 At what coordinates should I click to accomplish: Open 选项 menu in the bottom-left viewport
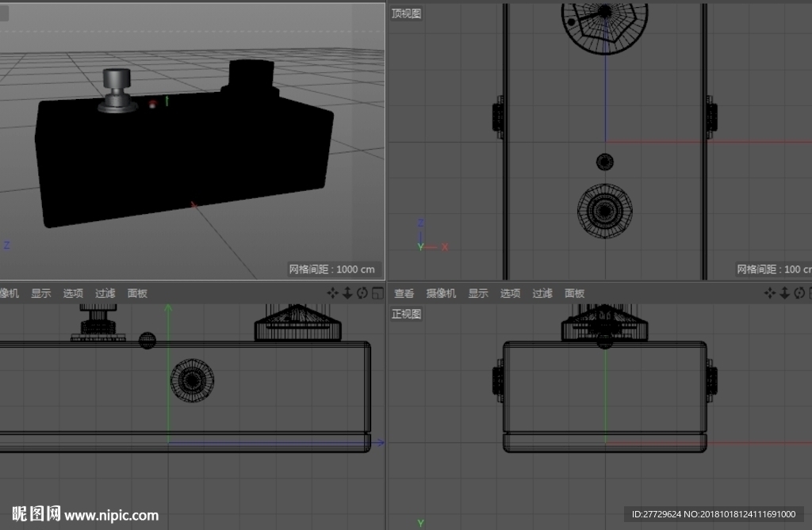pos(73,293)
